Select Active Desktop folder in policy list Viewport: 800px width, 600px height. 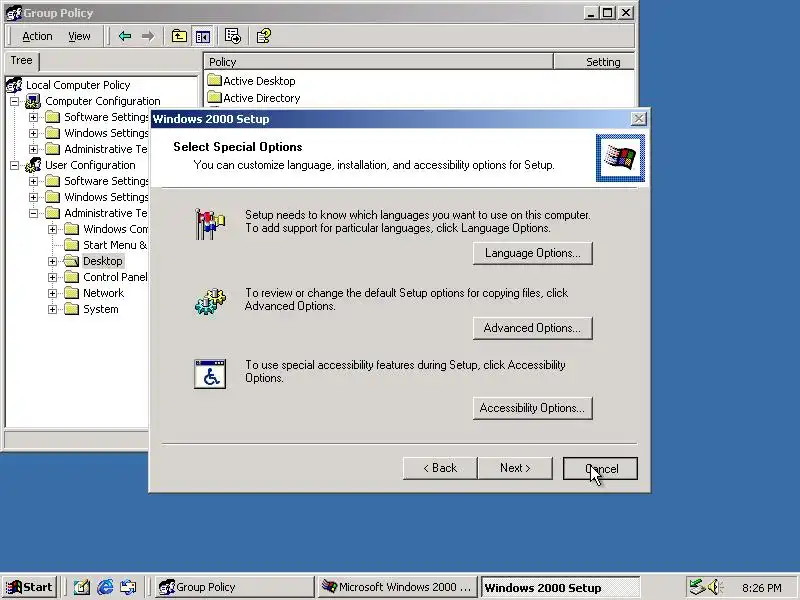(252, 81)
